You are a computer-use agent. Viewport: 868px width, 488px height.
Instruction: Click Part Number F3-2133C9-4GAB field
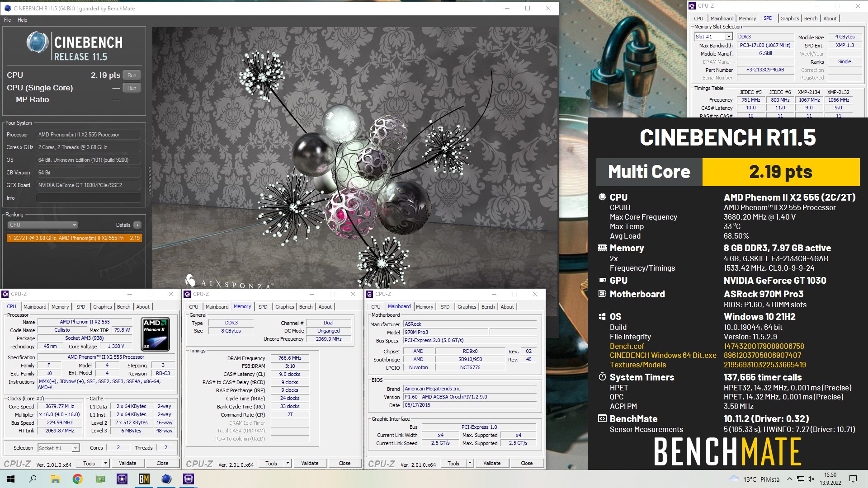pyautogui.click(x=765, y=70)
